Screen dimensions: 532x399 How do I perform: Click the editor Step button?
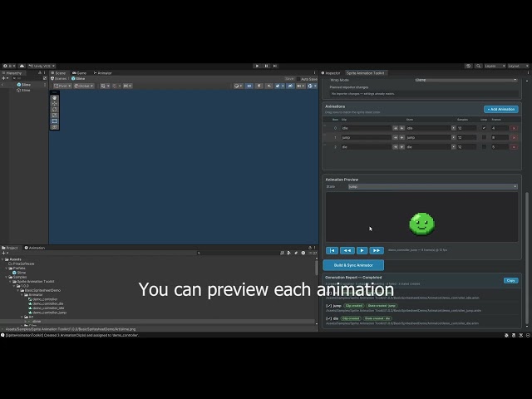tap(275, 66)
